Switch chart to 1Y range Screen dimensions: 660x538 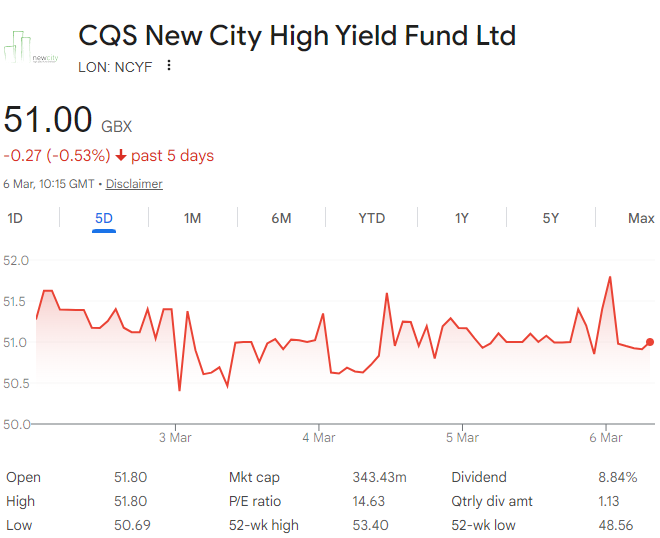click(x=462, y=218)
